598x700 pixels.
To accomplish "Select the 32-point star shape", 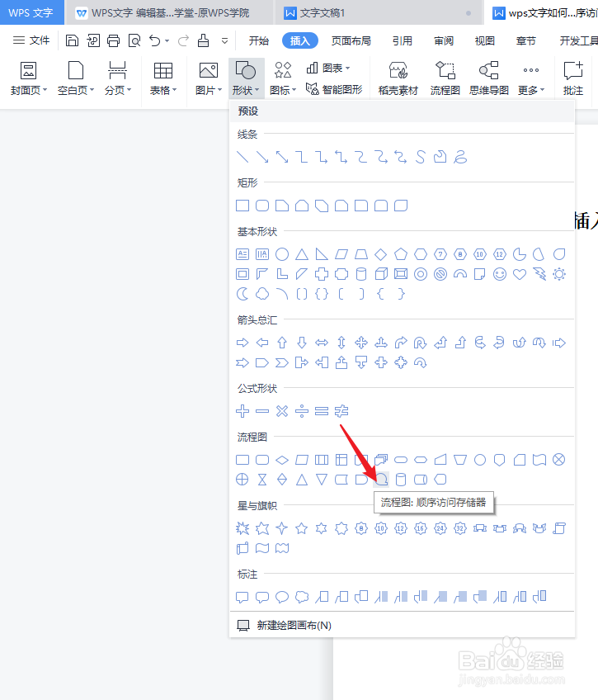I will (460, 528).
